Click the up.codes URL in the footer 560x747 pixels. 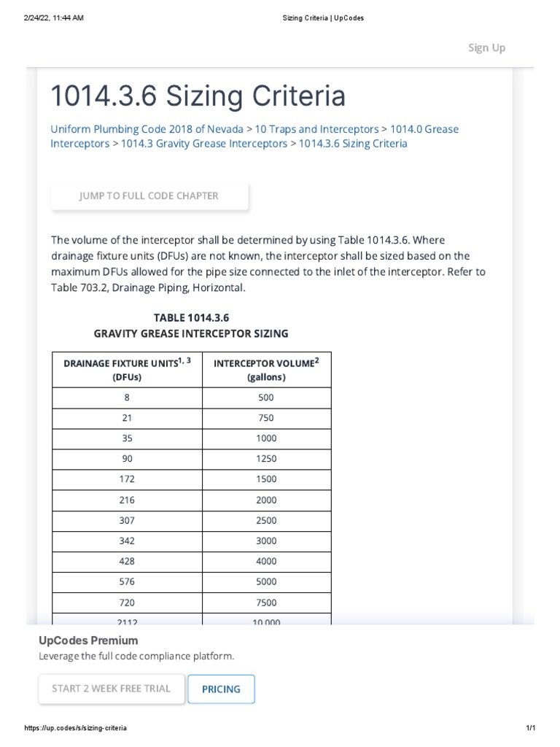76,728
